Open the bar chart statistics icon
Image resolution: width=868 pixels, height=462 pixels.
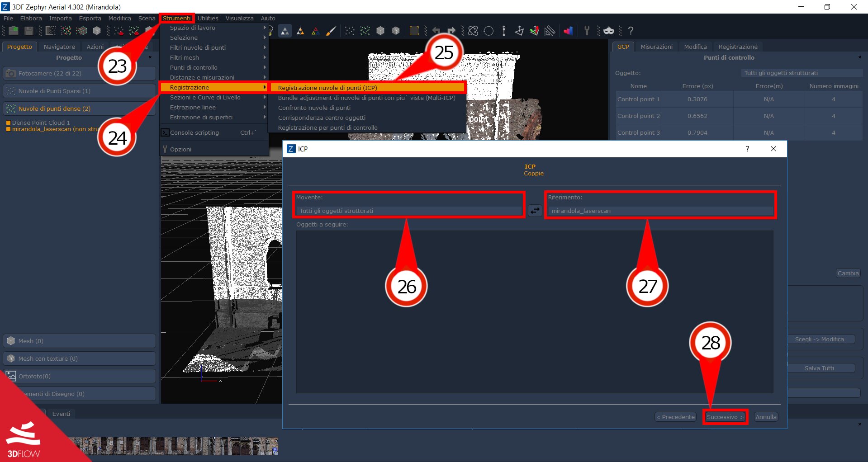(568, 31)
